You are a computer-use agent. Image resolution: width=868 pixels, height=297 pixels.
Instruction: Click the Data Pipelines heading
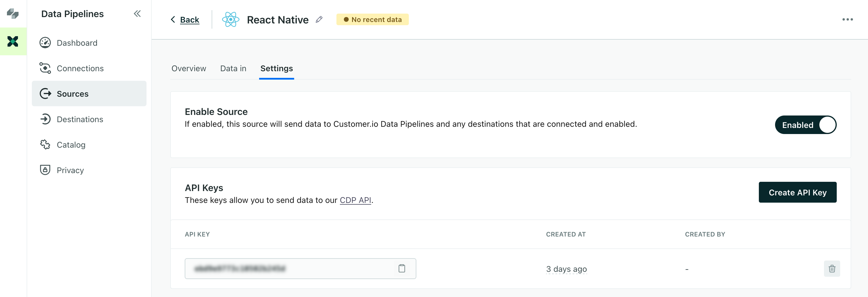click(x=72, y=14)
